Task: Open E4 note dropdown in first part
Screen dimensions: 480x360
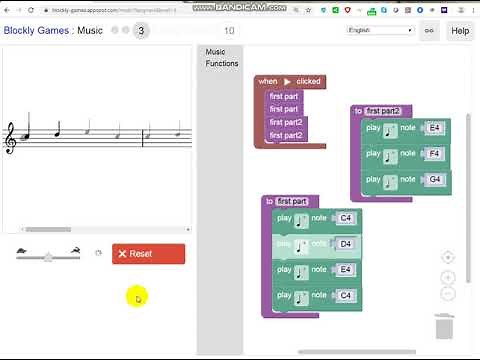Action: point(345,270)
